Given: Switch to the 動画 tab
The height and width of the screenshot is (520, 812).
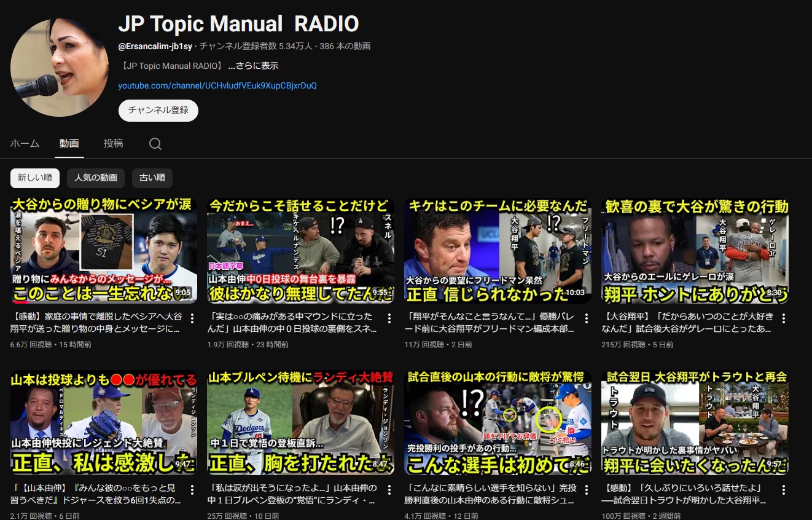Looking at the screenshot, I should click(x=69, y=143).
